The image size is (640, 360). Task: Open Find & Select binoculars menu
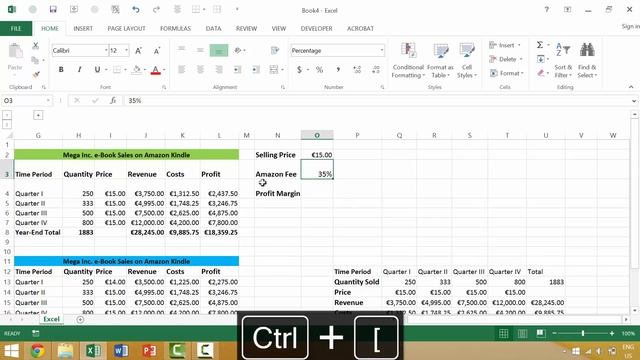tap(587, 60)
